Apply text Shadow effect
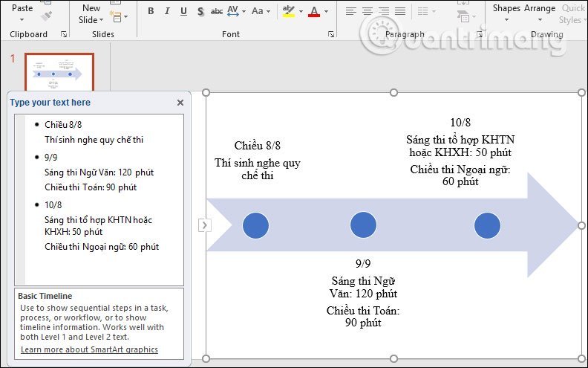The height and width of the screenshot is (368, 588). pos(198,11)
